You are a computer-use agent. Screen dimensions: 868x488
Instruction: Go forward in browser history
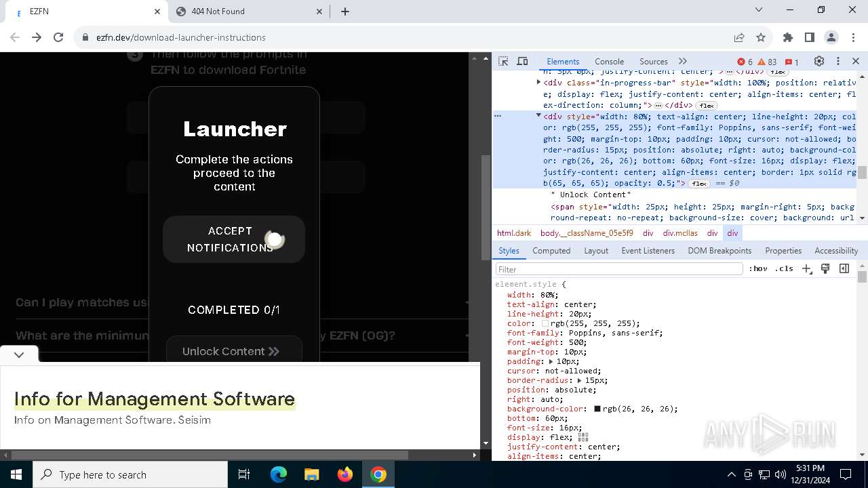point(37,37)
